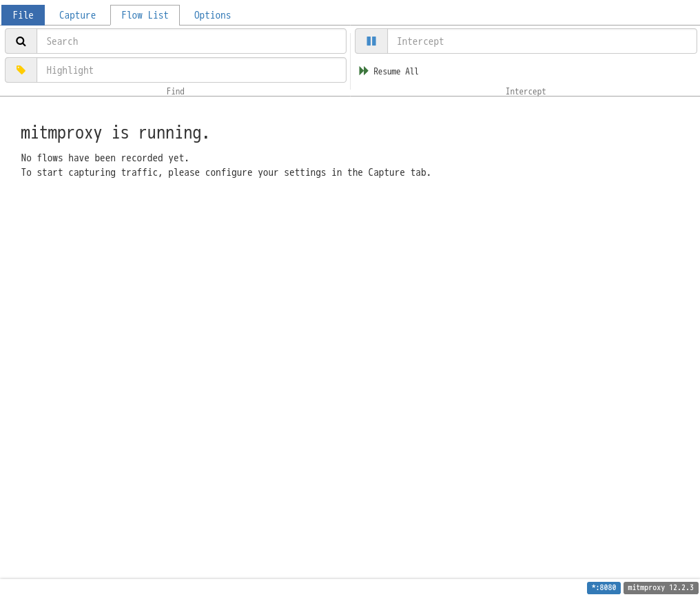Click the *:8080 listening port badge
700x597 pixels.
coord(604,587)
